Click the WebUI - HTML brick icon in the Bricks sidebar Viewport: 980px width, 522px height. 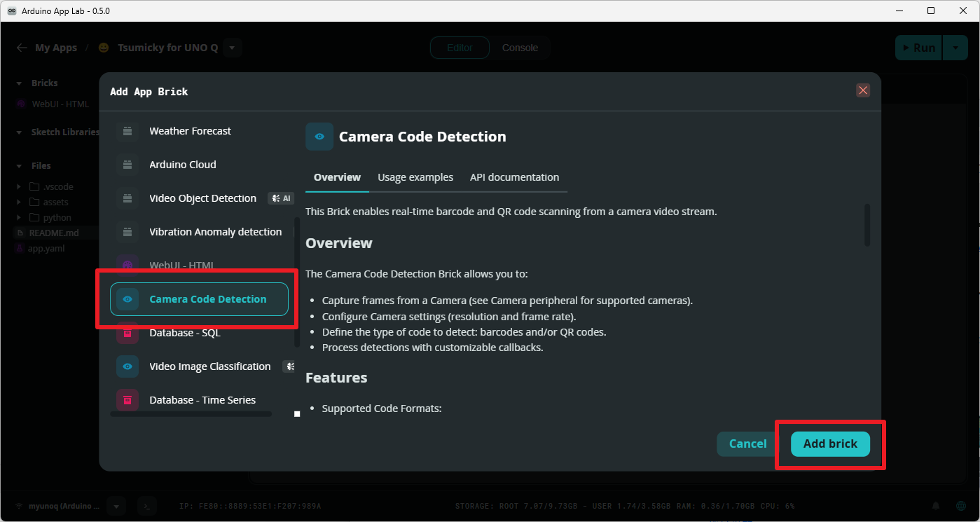pos(22,104)
